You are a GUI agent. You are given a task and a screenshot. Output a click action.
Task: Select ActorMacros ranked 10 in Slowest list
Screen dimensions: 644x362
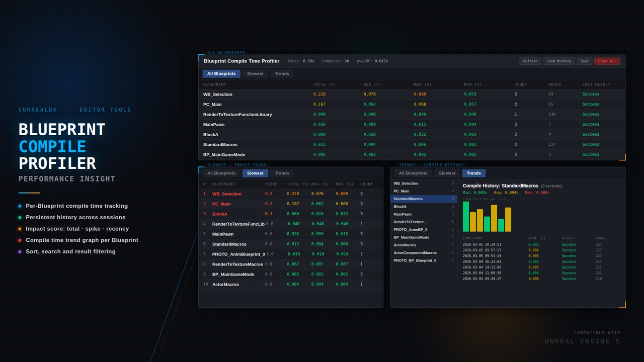coord(291,285)
